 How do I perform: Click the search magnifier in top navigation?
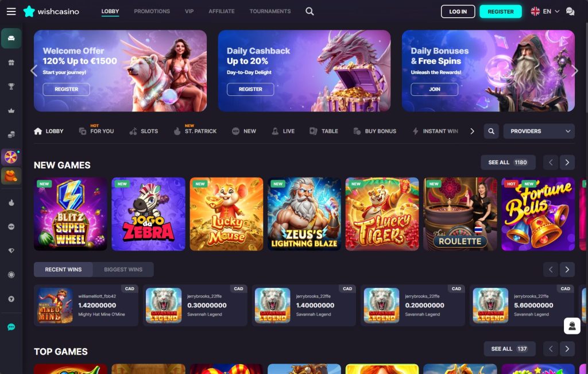[x=310, y=11]
